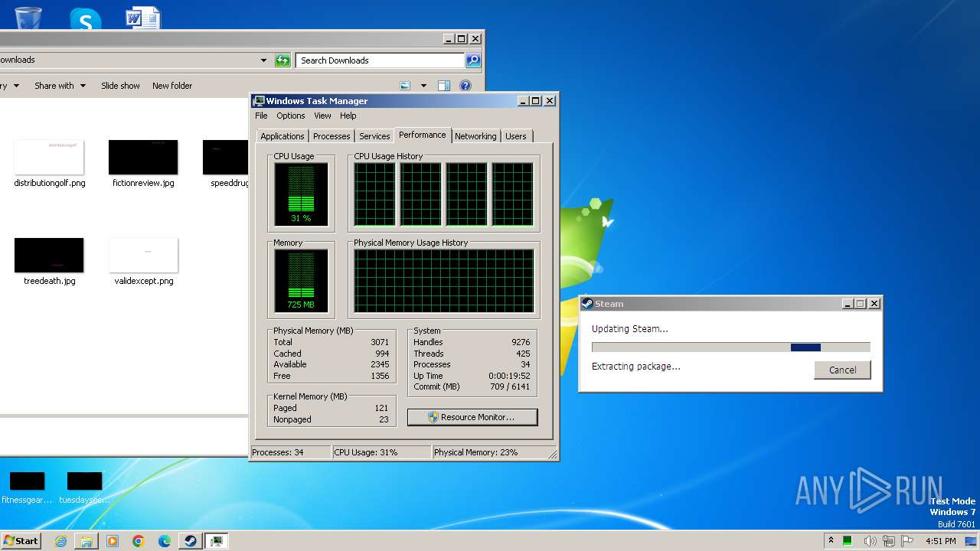Expand the Explorer address bar dropdown
Viewport: 980px width, 551px height.
tap(263, 60)
